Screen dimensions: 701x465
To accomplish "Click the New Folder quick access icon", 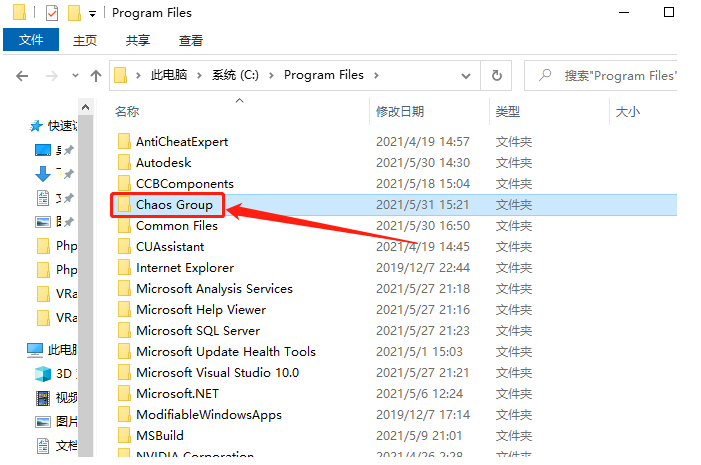I will [x=74, y=13].
